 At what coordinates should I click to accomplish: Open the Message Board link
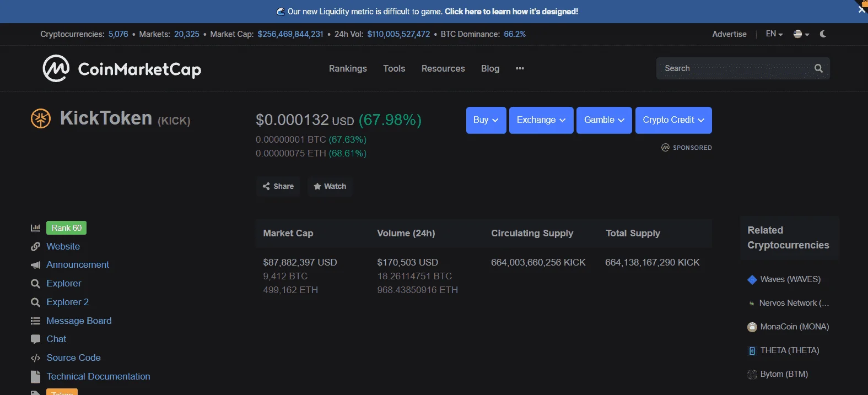pos(79,321)
